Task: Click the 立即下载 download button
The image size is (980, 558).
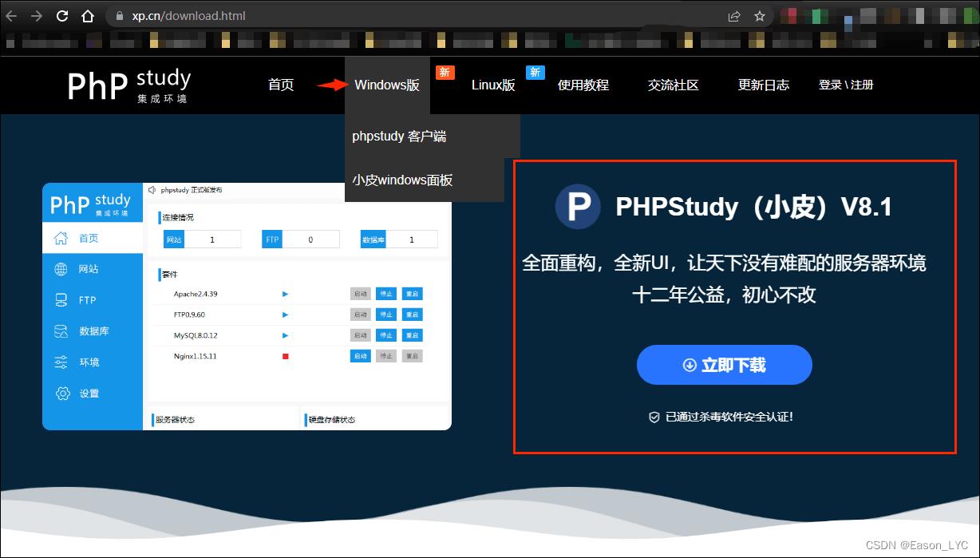Action: point(723,364)
